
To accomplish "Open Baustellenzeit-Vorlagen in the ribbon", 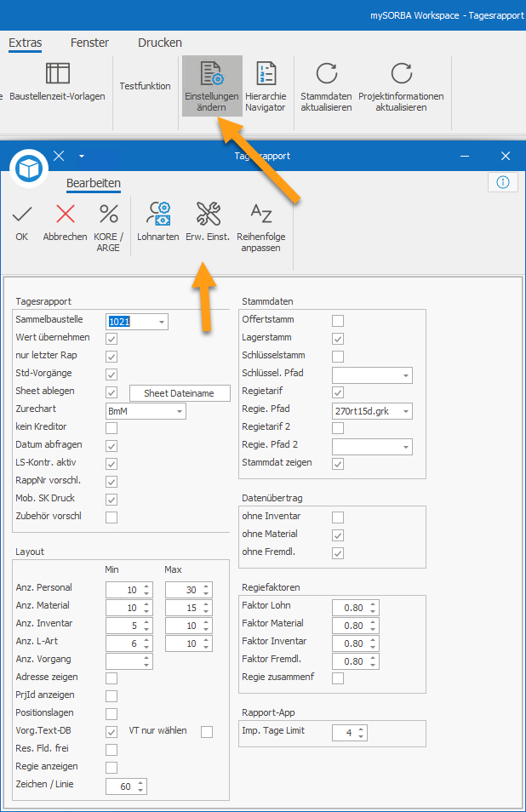I will coord(57,82).
